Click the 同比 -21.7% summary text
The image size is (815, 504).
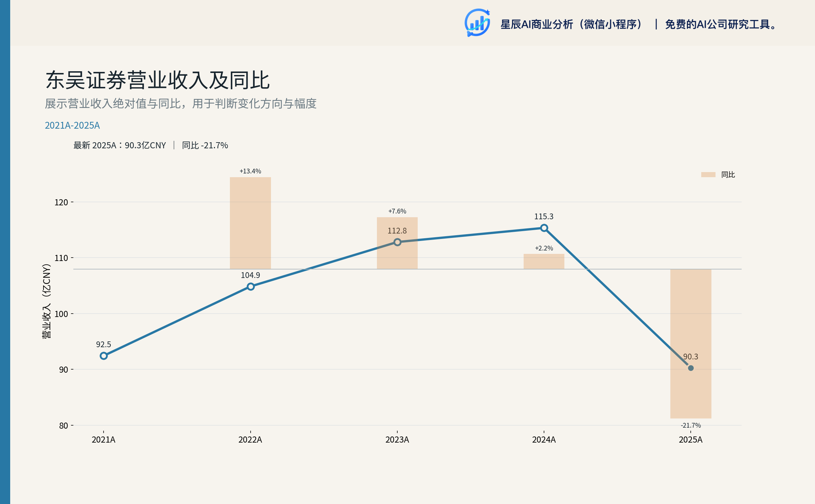[205, 145]
